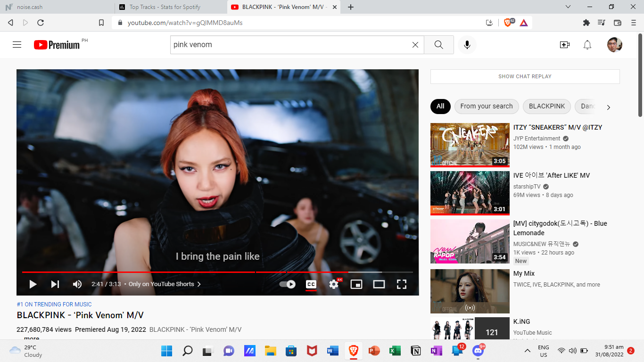Open the citygodok Blue Lemonade thumbnail

tap(470, 241)
